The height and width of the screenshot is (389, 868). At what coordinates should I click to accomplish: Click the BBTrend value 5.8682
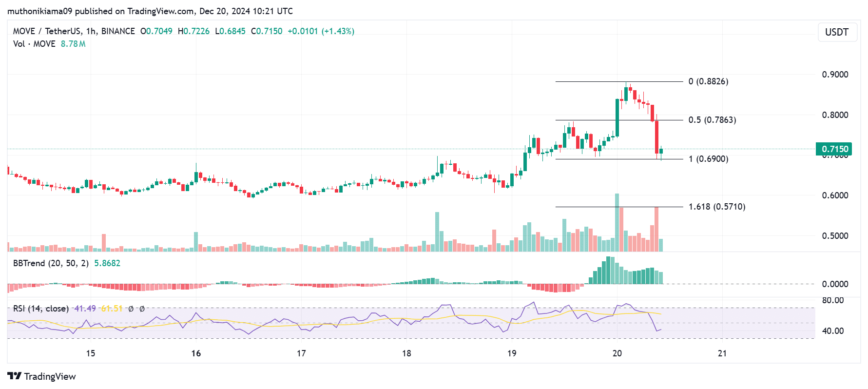(107, 263)
